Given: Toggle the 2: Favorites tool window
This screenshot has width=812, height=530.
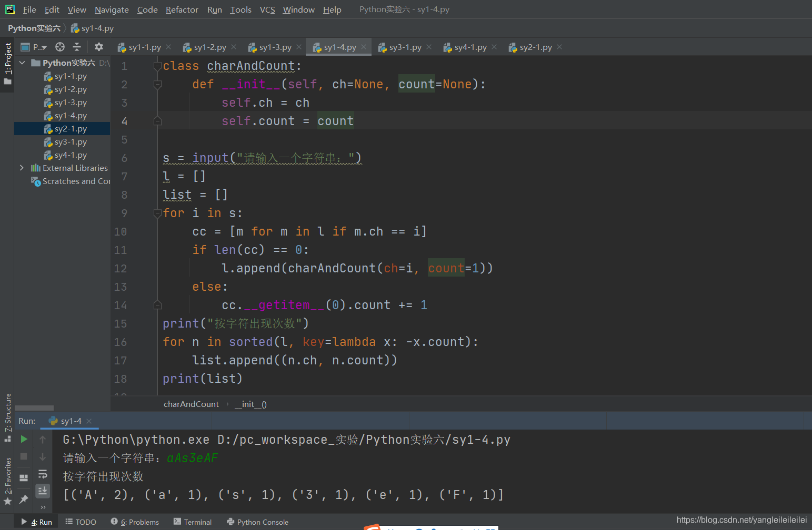Looking at the screenshot, I should coord(7,481).
